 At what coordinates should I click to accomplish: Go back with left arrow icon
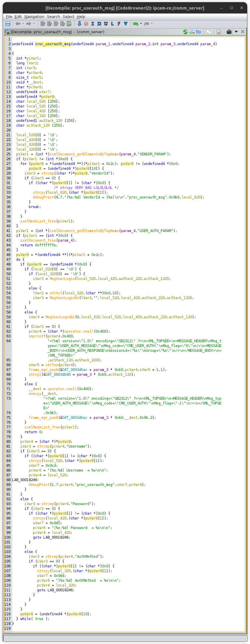pyautogui.click(x=18, y=24)
